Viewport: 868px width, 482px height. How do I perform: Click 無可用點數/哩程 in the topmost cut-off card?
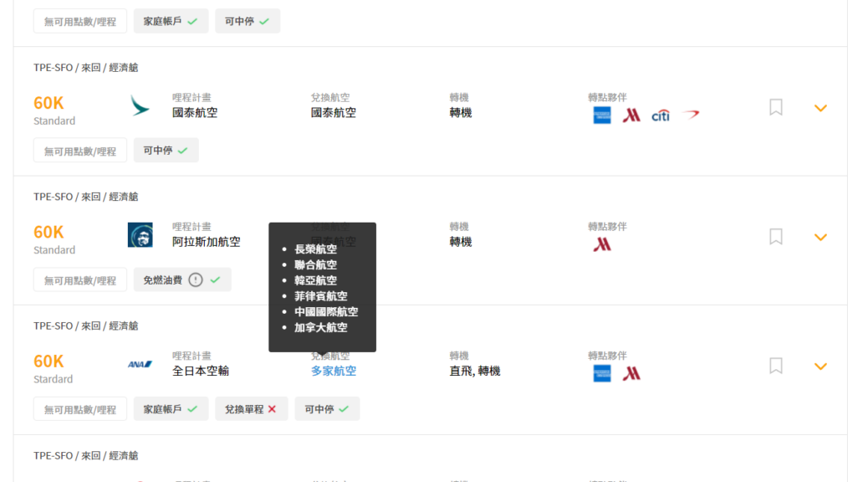[80, 21]
